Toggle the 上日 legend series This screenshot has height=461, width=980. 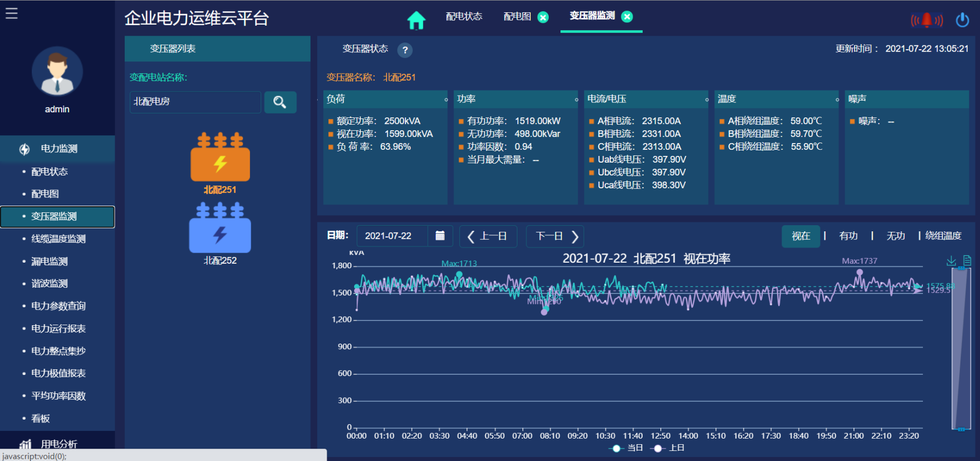tap(668, 448)
